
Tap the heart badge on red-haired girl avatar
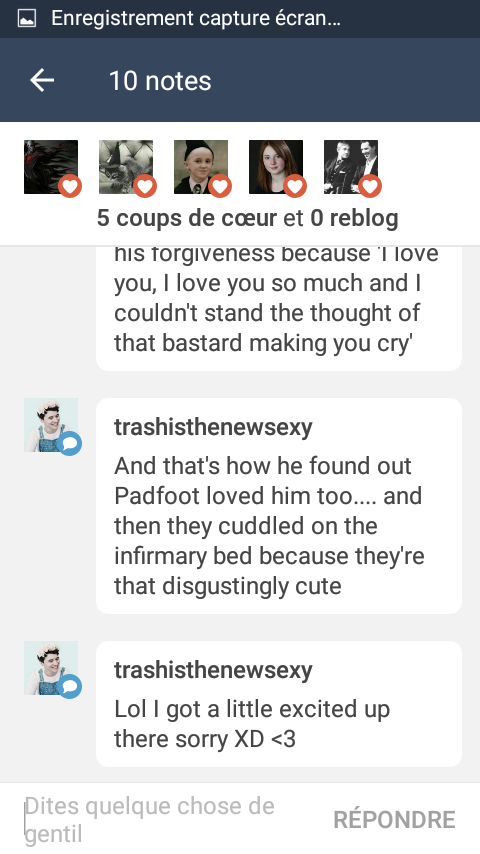295,186
